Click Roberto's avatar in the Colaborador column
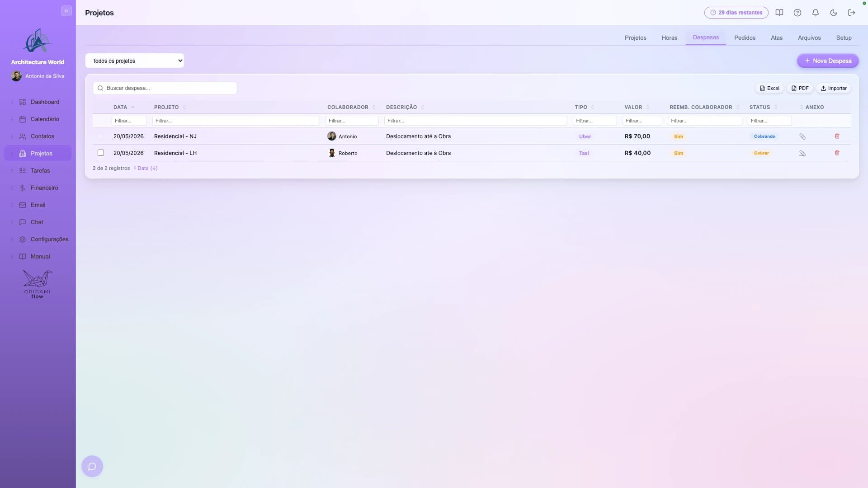The width and height of the screenshot is (868, 488). pos(332,153)
